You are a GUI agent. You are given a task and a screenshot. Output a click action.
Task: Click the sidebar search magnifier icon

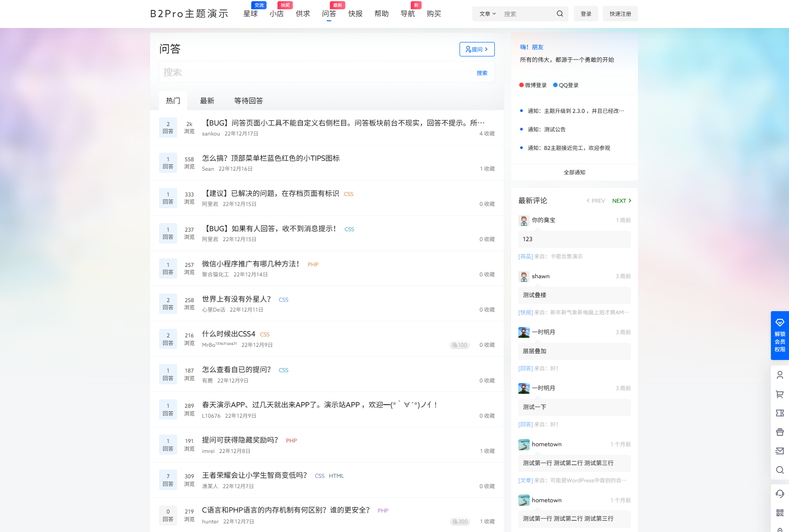pyautogui.click(x=780, y=470)
